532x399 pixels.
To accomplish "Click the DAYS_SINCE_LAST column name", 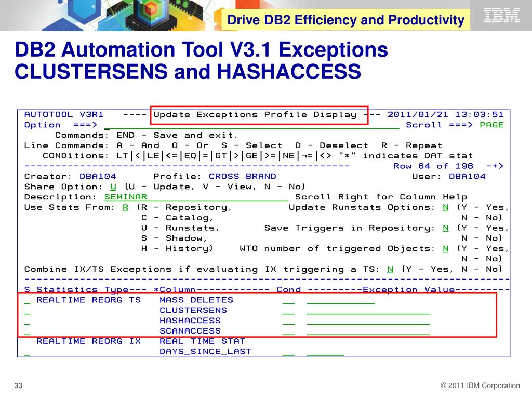I will pyautogui.click(x=206, y=352).
